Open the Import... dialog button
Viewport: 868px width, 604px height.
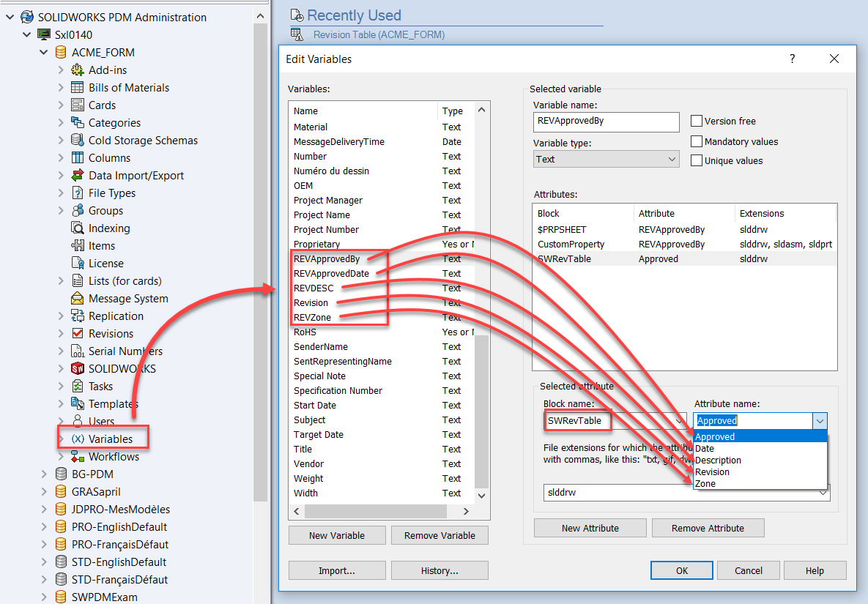click(x=337, y=570)
